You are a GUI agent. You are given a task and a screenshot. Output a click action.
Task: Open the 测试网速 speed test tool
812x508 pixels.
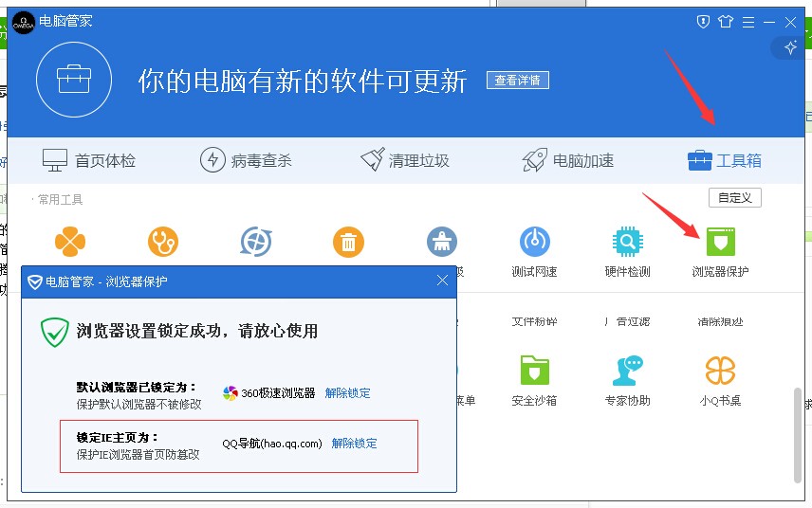point(534,252)
